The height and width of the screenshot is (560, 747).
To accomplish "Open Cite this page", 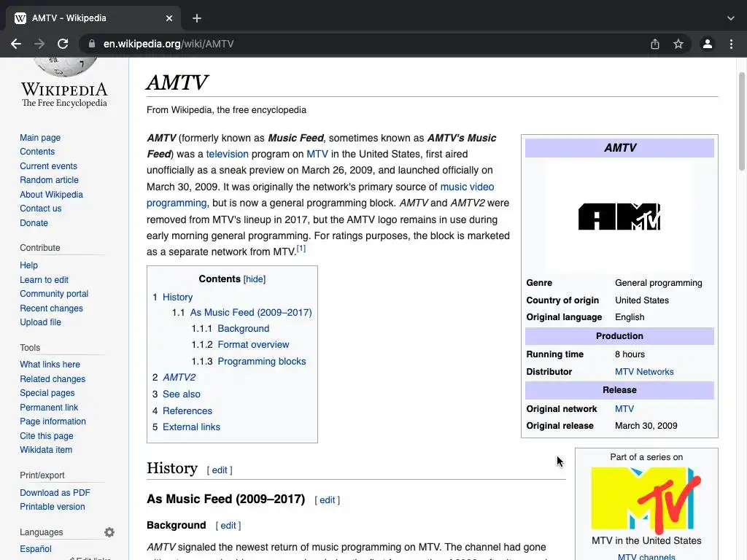I will tap(47, 436).
